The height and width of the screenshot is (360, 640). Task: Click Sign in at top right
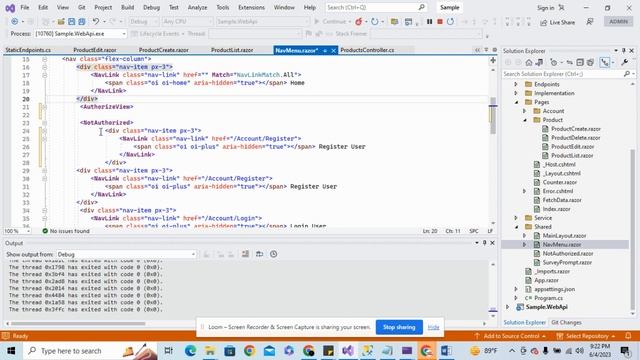point(545,8)
